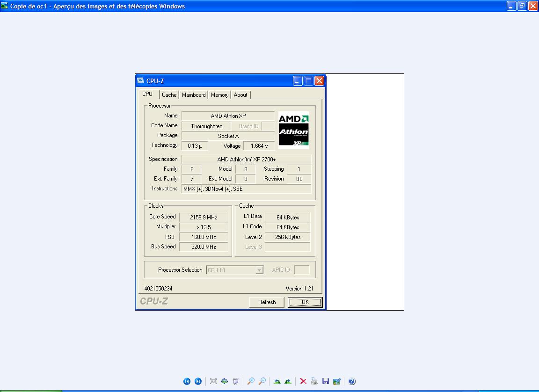Screen dimensions: 539x392
Task: Zoom out of the image
Action: [262, 381]
